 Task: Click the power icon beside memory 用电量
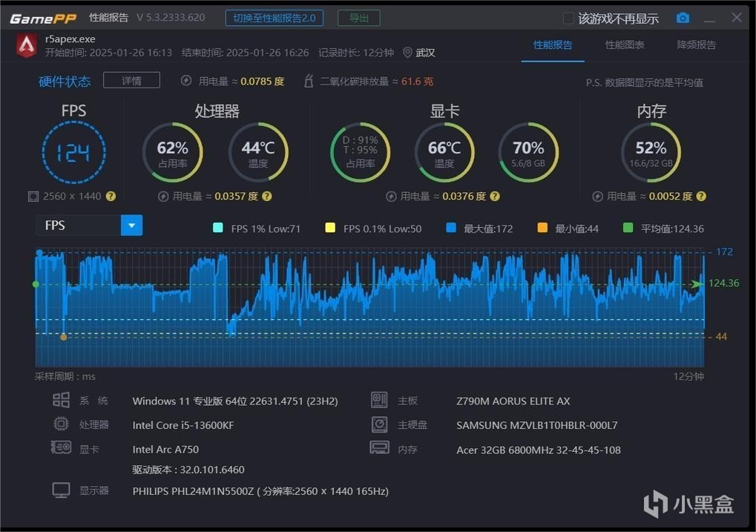pos(597,197)
